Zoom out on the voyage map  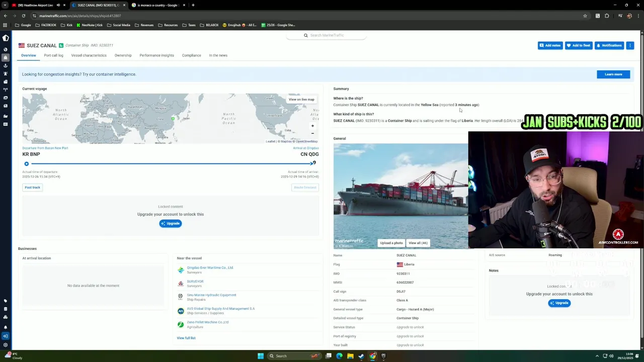(312, 133)
